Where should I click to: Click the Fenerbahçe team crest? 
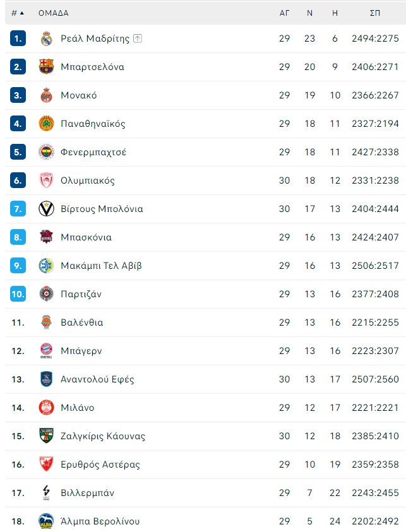[47, 152]
